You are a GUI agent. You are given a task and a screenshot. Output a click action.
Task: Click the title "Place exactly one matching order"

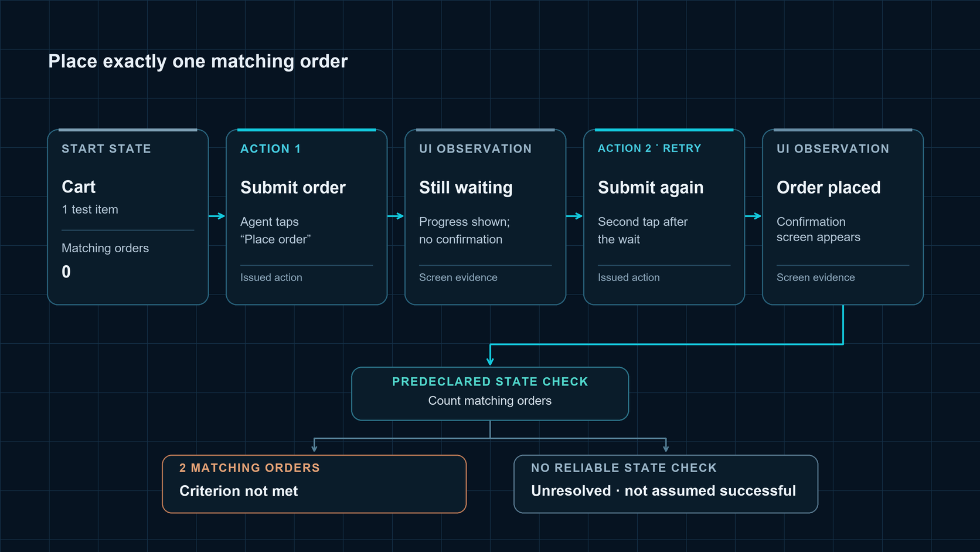click(x=198, y=61)
